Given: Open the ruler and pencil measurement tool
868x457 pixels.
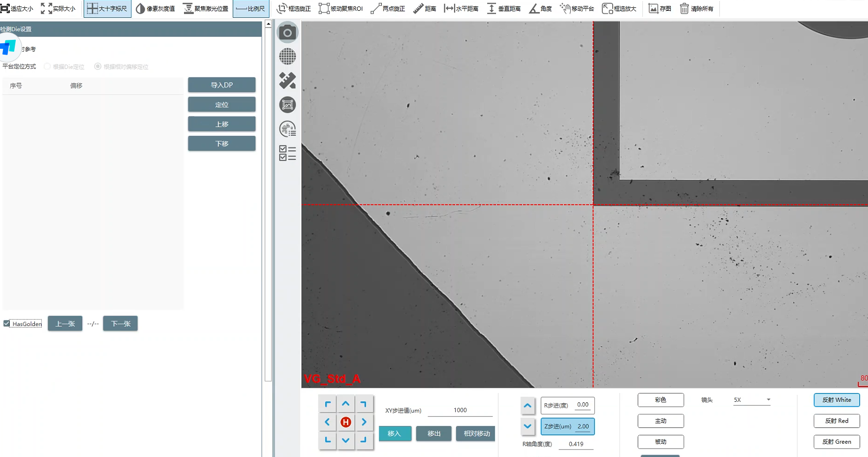Looking at the screenshot, I should [x=287, y=81].
